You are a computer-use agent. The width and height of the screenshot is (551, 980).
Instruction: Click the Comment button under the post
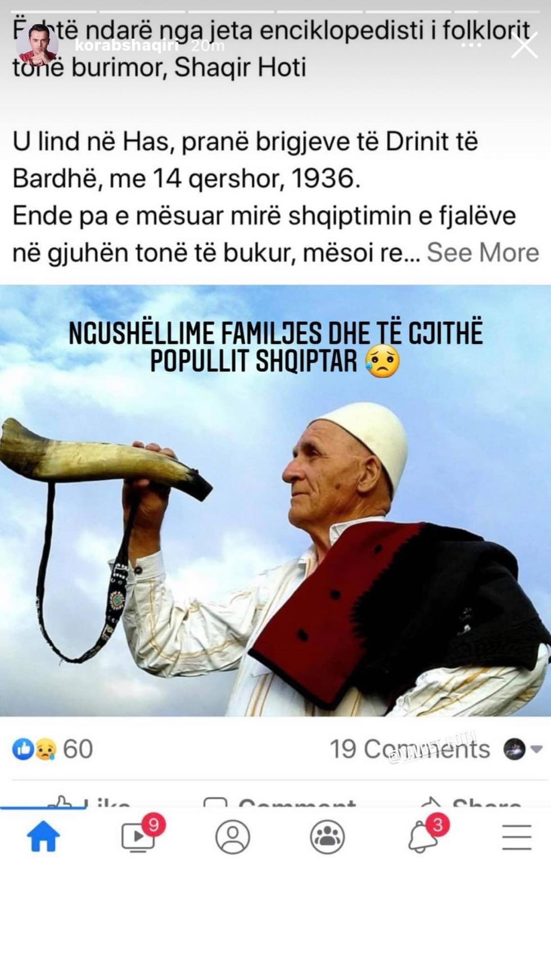pos(279,801)
